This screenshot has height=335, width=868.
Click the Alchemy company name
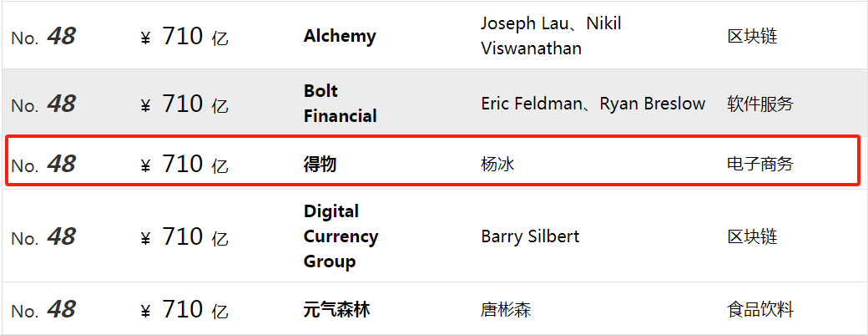pyautogui.click(x=340, y=36)
